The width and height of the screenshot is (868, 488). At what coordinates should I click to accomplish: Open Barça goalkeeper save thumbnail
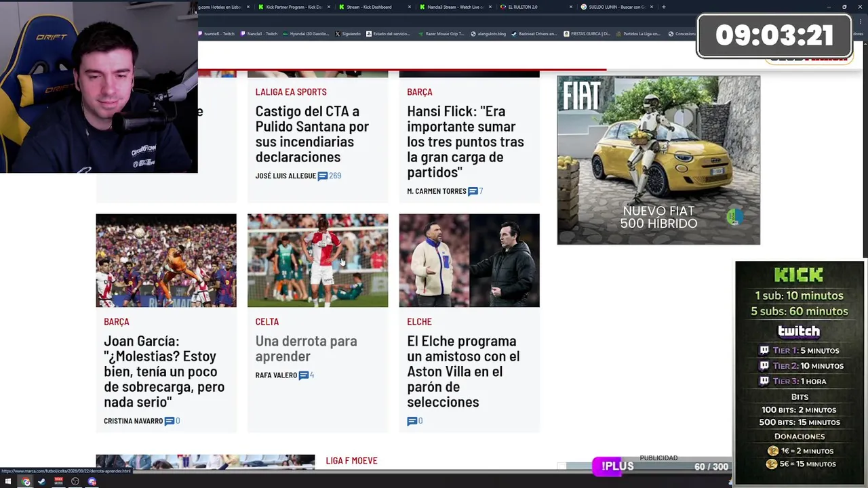pyautogui.click(x=166, y=261)
